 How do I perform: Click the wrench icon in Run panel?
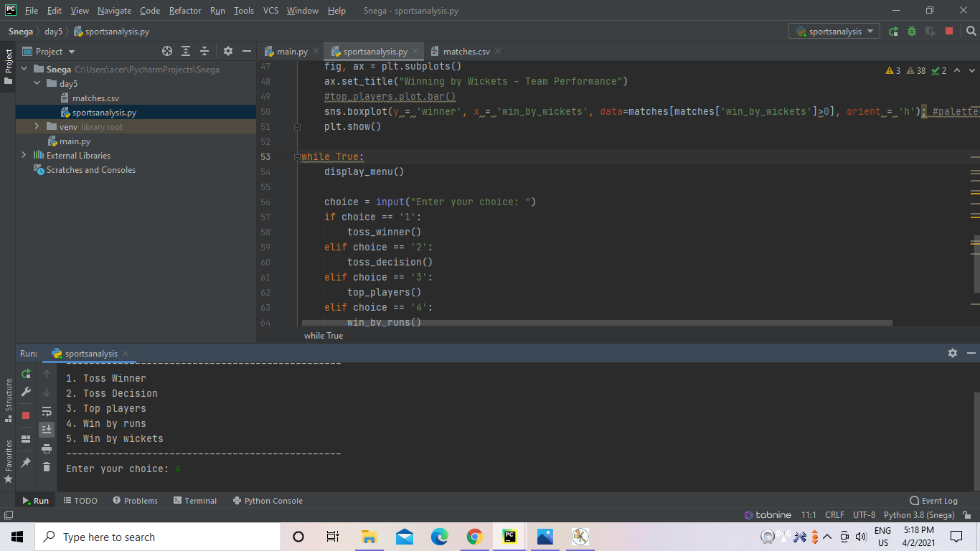point(27,392)
